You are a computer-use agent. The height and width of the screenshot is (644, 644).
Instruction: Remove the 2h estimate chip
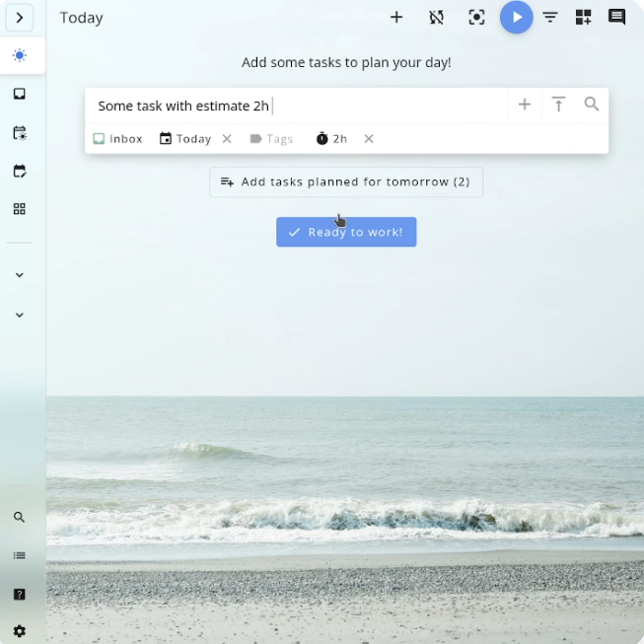tap(369, 139)
